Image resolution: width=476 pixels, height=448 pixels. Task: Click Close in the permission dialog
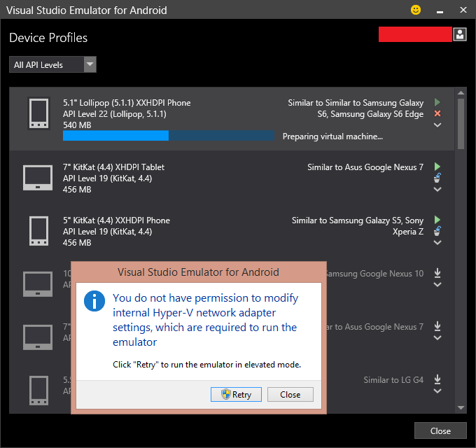290,394
